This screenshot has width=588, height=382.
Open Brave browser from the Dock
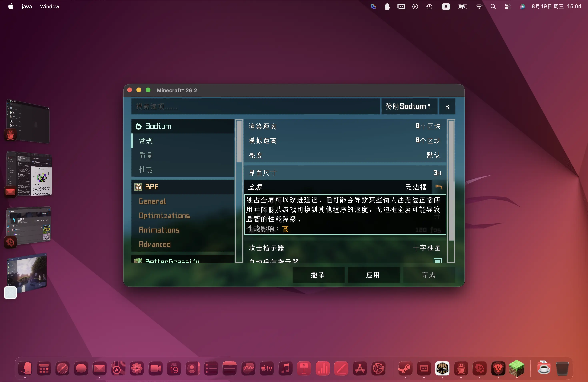click(498, 368)
